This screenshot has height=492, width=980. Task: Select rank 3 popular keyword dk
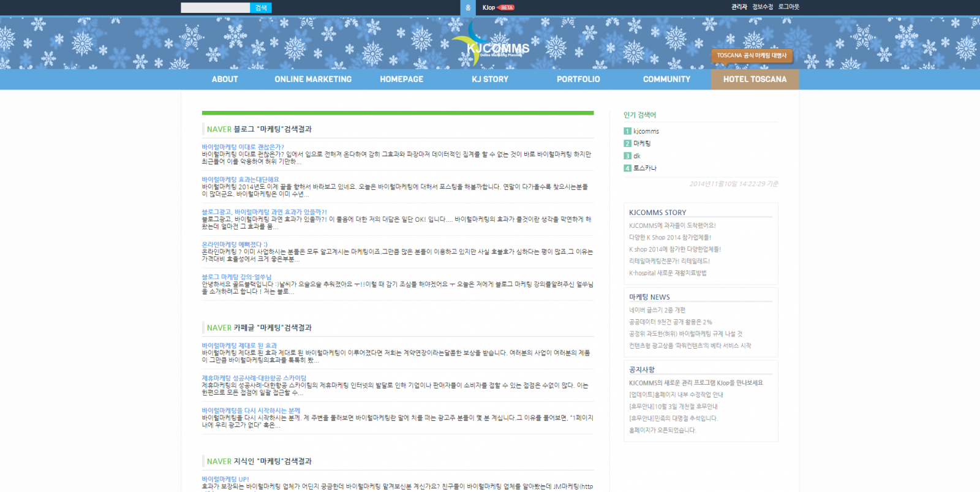636,156
